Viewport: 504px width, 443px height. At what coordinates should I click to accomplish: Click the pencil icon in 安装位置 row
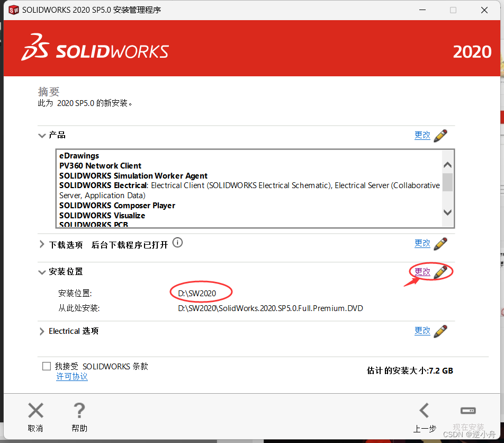[440, 272]
